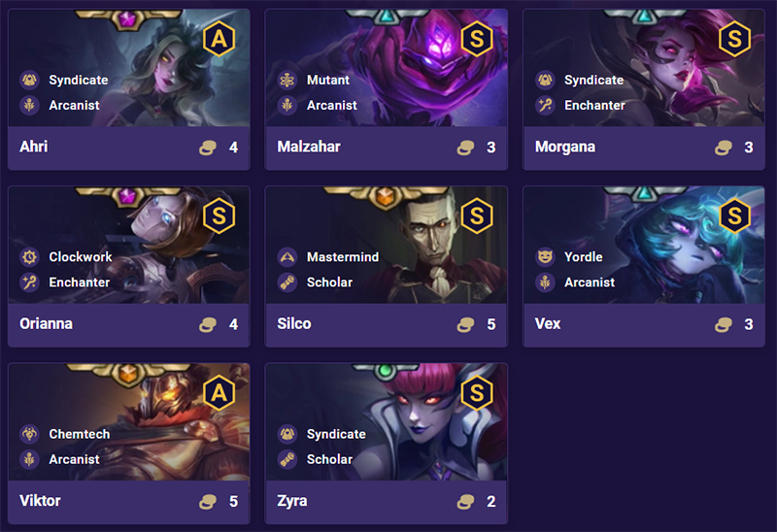777x532 pixels.
Task: Select the Viktor champion name
Action: point(40,501)
